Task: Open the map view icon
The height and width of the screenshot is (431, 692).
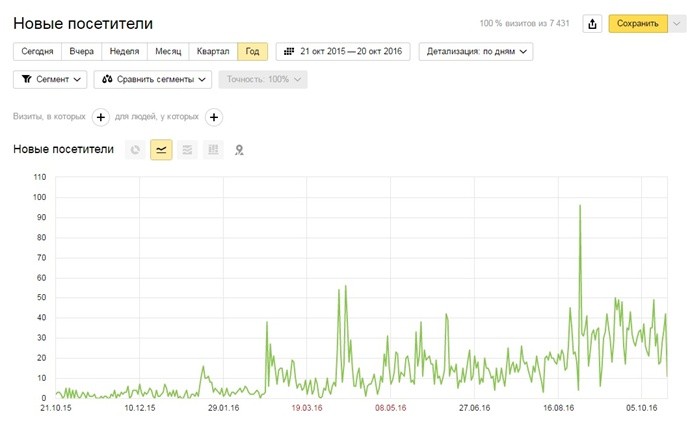Action: pyautogui.click(x=239, y=150)
